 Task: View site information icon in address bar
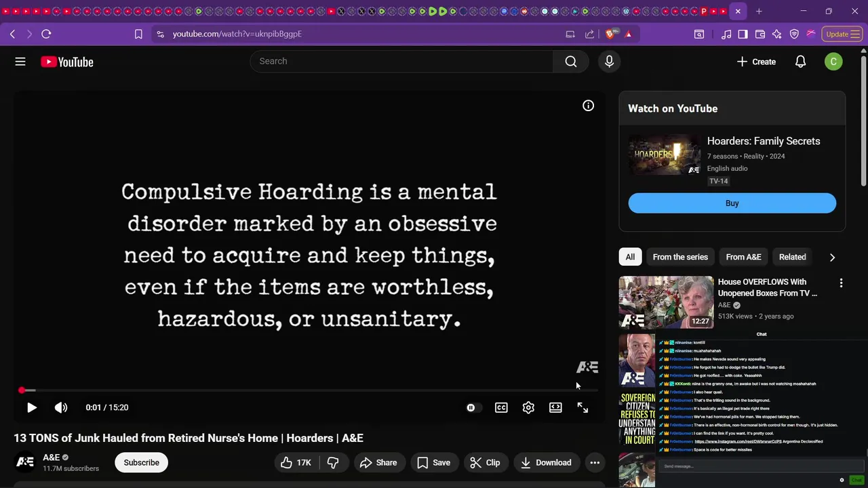click(x=160, y=34)
